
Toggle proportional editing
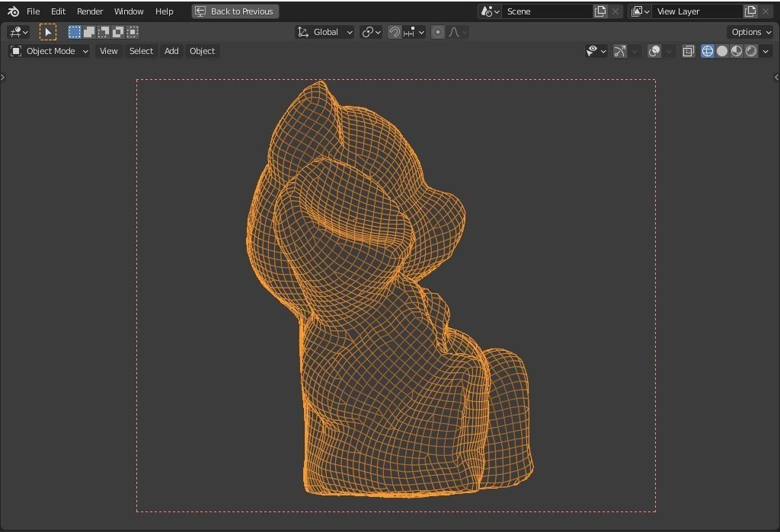click(438, 32)
